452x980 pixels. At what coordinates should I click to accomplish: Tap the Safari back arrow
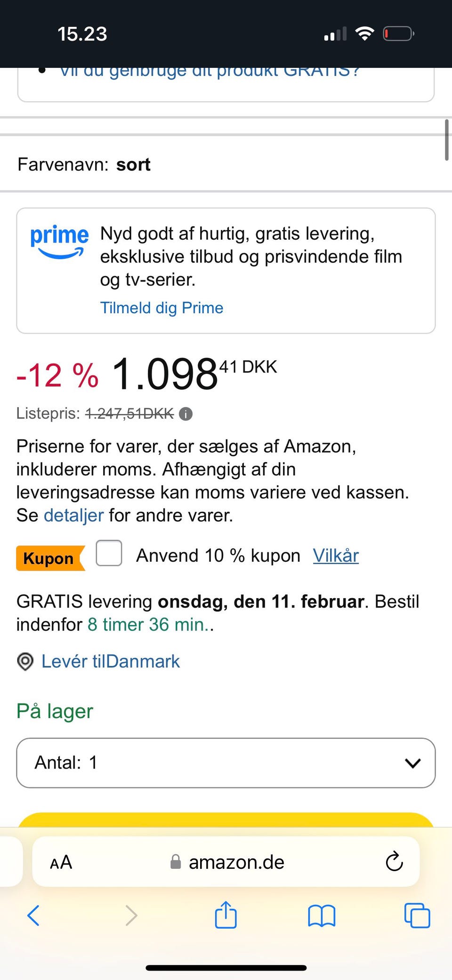coord(33,915)
